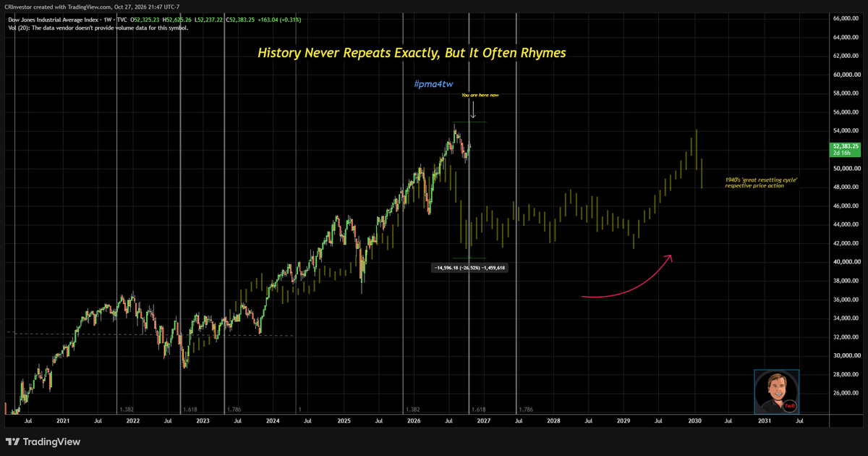Image resolution: width=868 pixels, height=456 pixels.
Task: Click the current price tag 52,383.25 on axis
Action: [845, 149]
